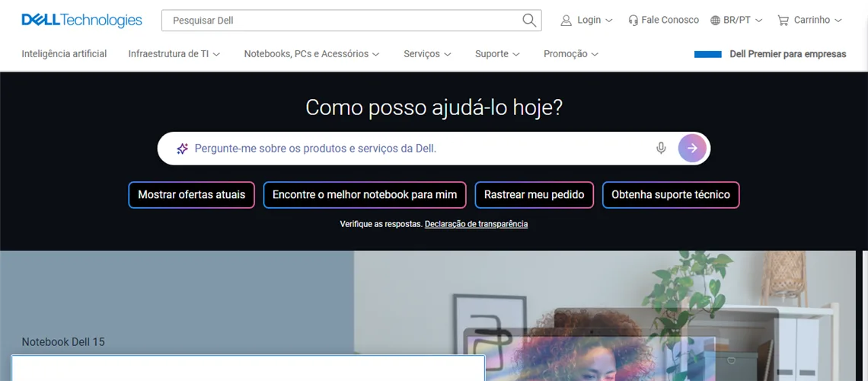Open the Infraestrutura de TI menu

click(x=174, y=53)
